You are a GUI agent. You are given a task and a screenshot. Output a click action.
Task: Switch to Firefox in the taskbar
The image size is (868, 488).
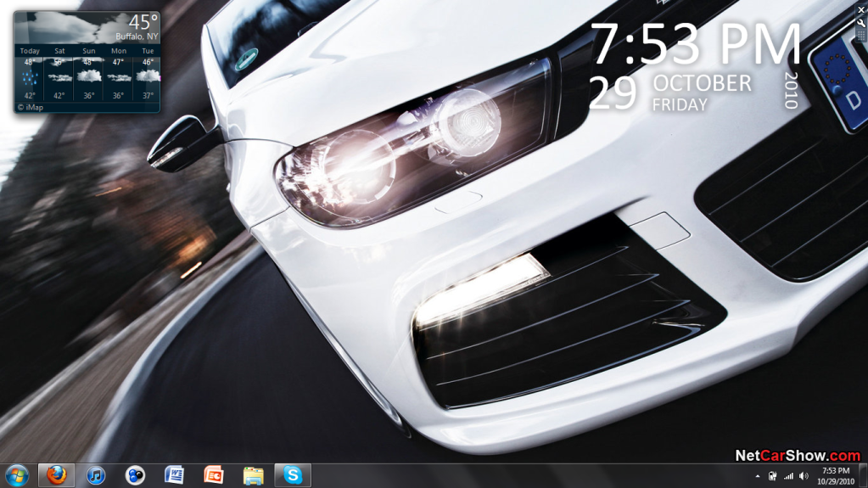pos(56,476)
